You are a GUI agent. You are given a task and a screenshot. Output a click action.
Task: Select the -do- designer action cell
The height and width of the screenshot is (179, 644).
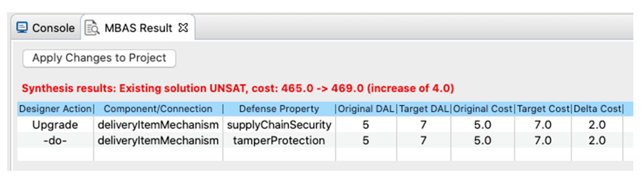[x=55, y=140]
